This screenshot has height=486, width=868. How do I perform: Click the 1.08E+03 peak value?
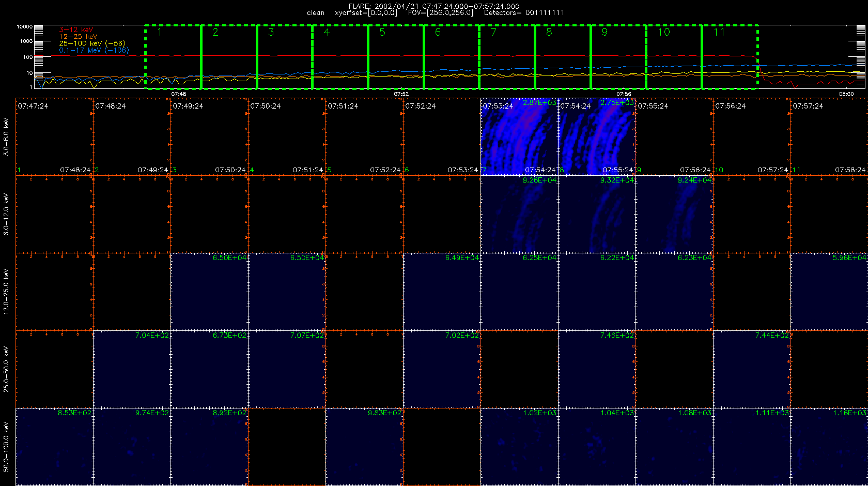click(694, 413)
